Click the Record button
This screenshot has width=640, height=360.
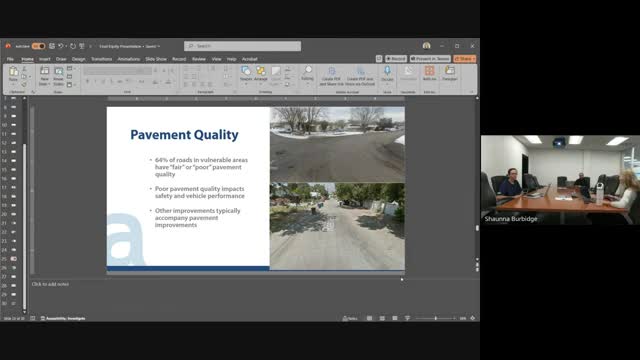click(396, 59)
